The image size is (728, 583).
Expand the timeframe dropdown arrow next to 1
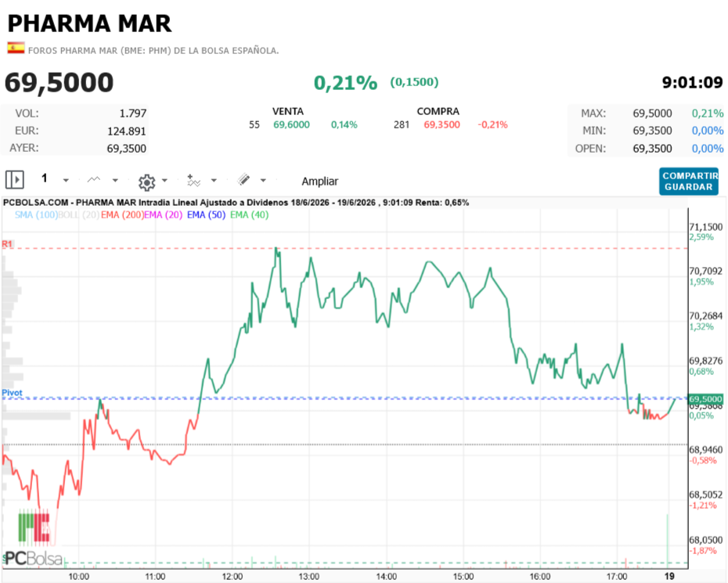point(66,180)
